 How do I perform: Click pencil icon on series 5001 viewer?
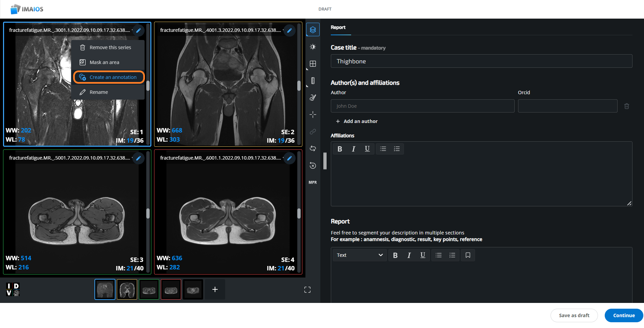tap(138, 158)
